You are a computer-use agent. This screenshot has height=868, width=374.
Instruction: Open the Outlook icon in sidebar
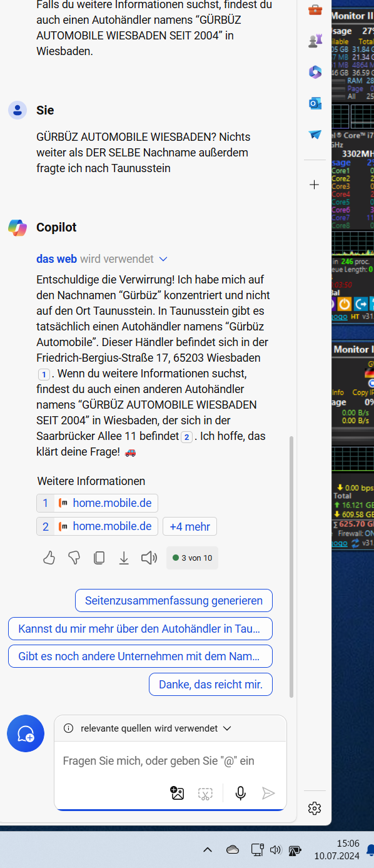tap(315, 103)
